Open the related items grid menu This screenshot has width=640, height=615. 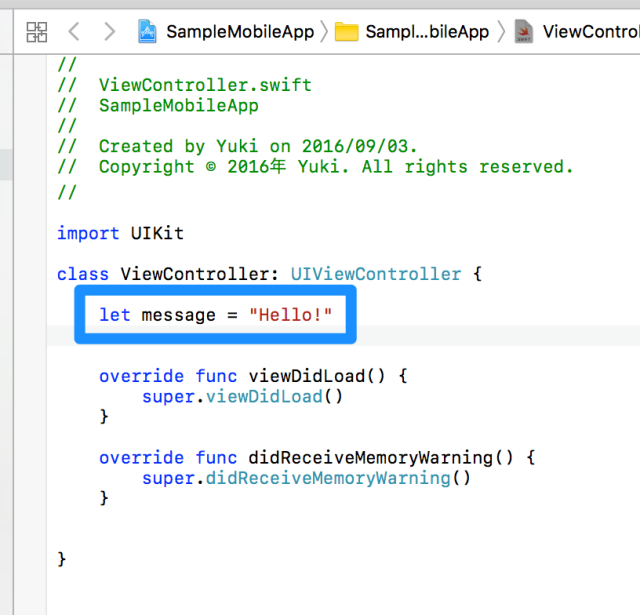[37, 32]
